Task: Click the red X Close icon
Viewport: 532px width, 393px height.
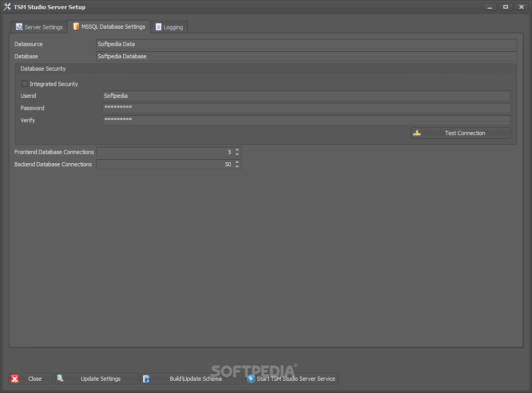Action: pyautogui.click(x=15, y=379)
